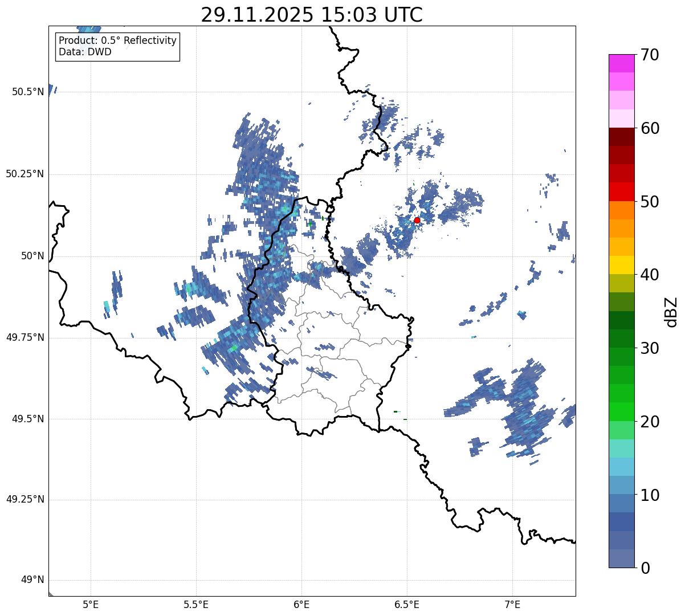Click the colorbar 20 tick label
Image resolution: width=685 pixels, height=616 pixels.
(650, 422)
